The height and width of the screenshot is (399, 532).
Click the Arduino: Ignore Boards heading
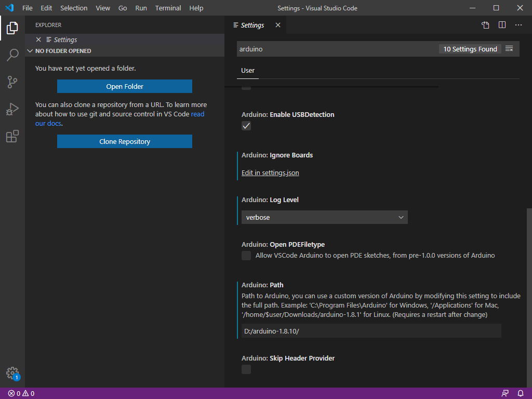click(277, 155)
